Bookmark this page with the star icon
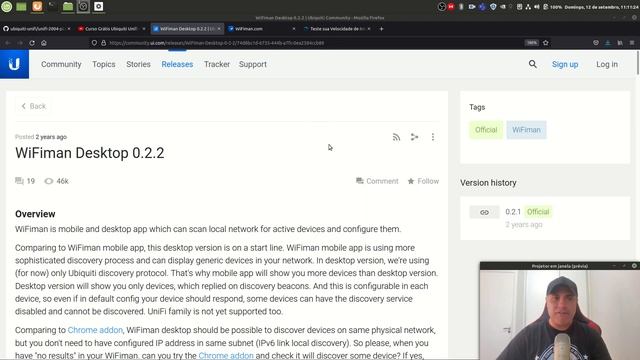 click(x=546, y=43)
